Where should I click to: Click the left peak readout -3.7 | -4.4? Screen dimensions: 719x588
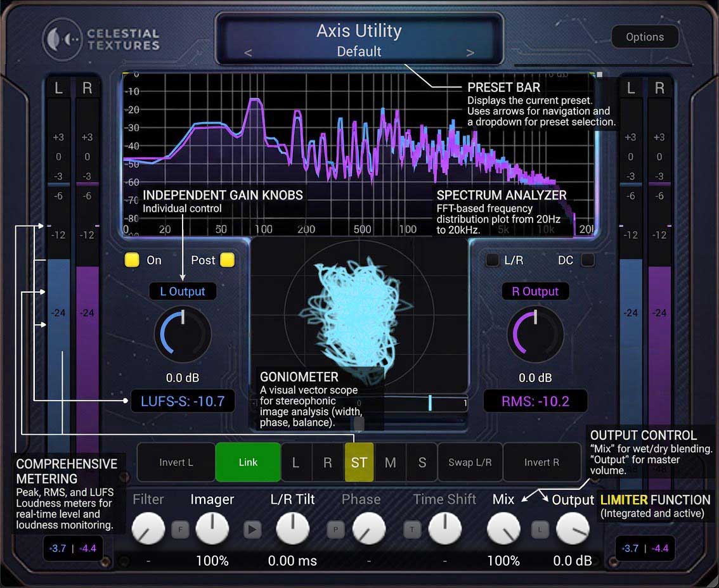coord(72,548)
